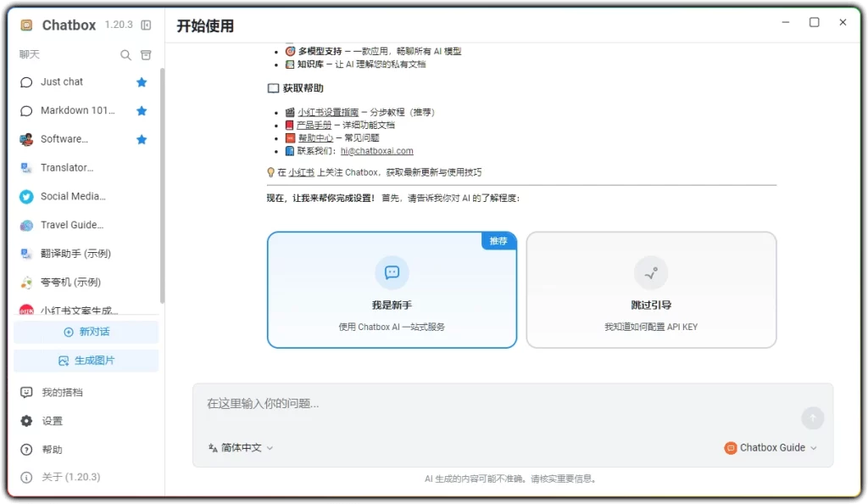Click the translate icon beside 简体中文
This screenshot has height=504, width=868.
pos(213,448)
